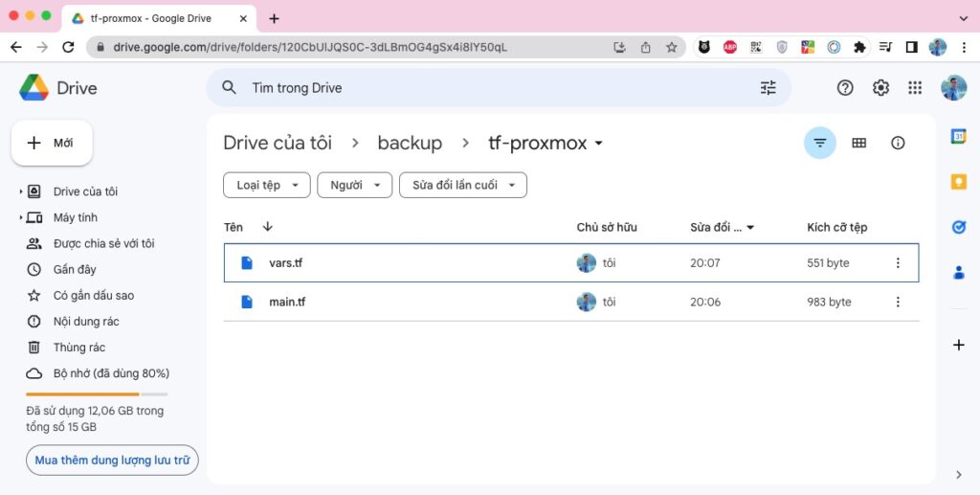
Task: Click the browser address bar URL
Action: coord(310,48)
